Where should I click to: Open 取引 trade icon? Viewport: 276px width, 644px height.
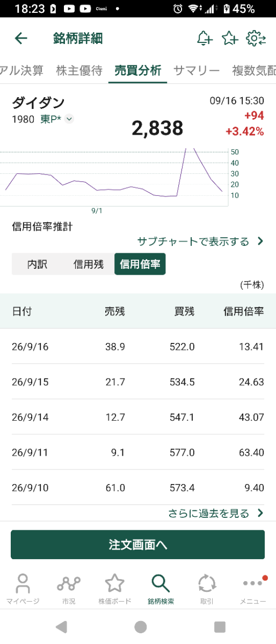coord(207,589)
